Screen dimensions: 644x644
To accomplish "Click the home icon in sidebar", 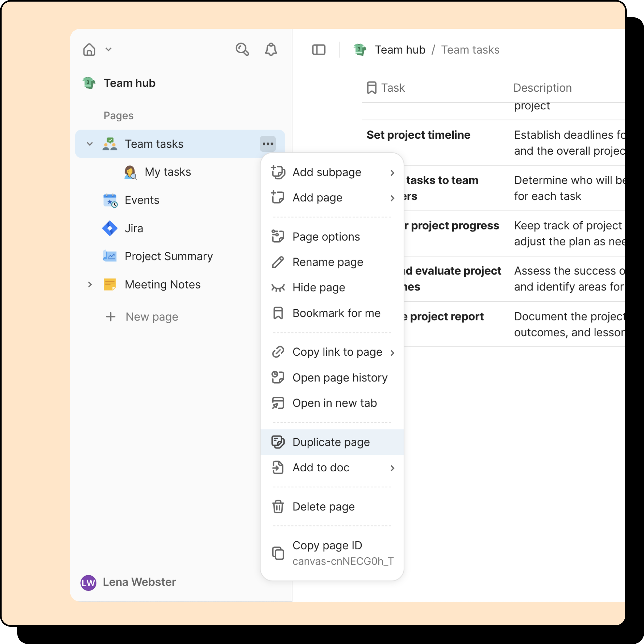I will [x=89, y=50].
